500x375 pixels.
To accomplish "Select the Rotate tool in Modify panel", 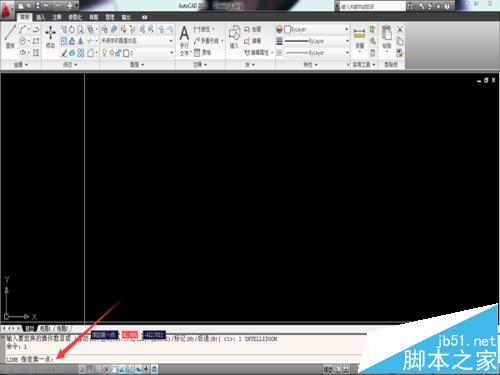I will click(x=72, y=30).
